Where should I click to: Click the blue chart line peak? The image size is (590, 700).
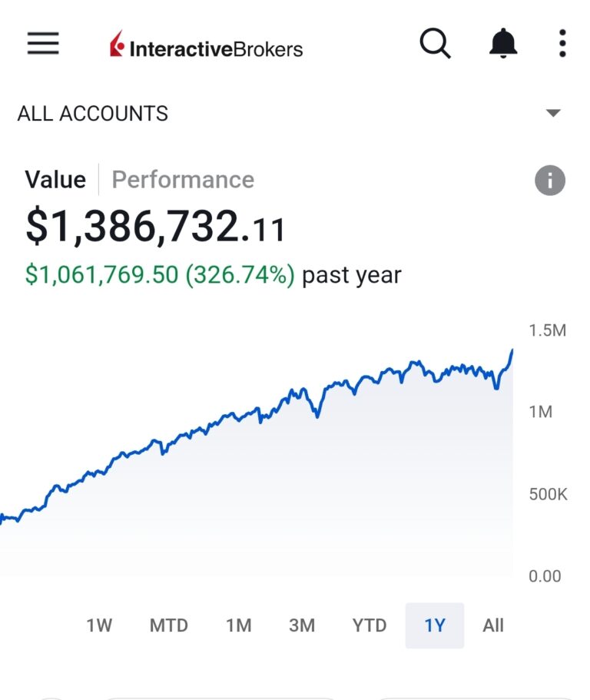tap(512, 350)
